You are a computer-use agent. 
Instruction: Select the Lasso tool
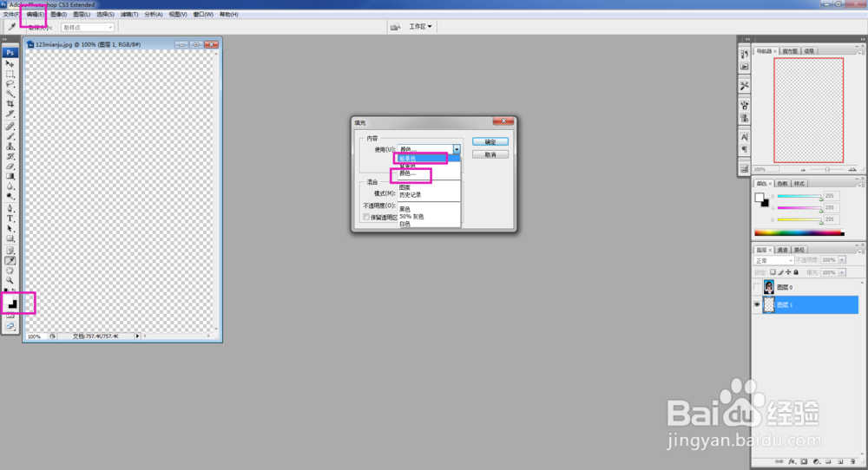(10, 83)
